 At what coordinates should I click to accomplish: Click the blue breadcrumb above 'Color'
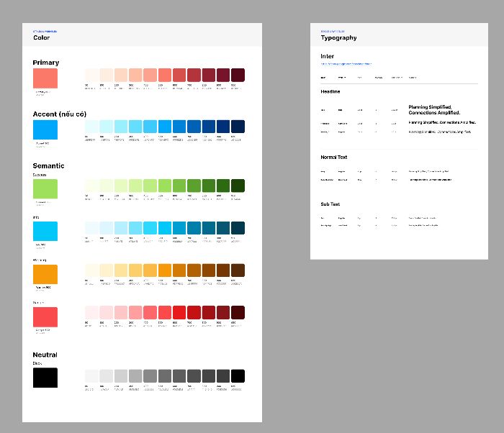[45, 31]
